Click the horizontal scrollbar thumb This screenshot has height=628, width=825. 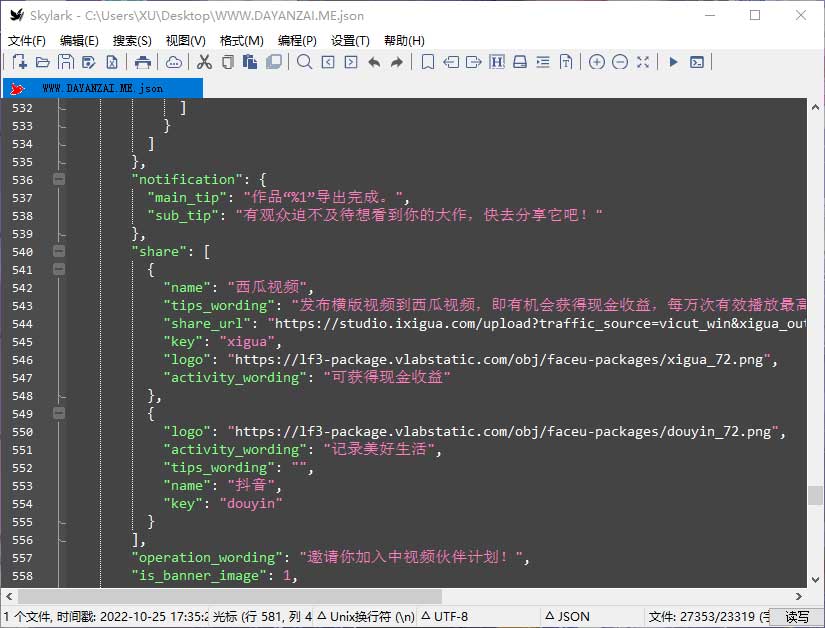click(x=230, y=596)
